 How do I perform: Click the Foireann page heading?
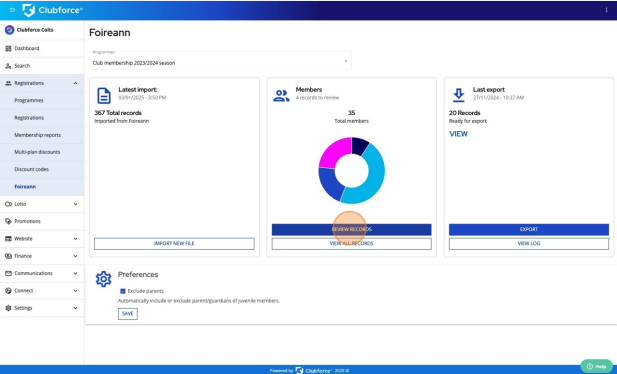(x=110, y=33)
